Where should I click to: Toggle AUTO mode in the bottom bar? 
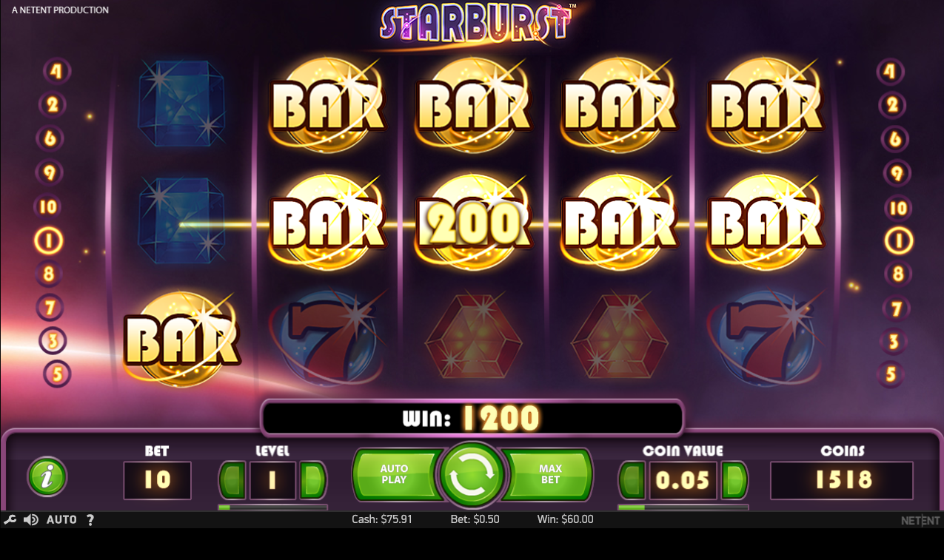click(x=61, y=519)
